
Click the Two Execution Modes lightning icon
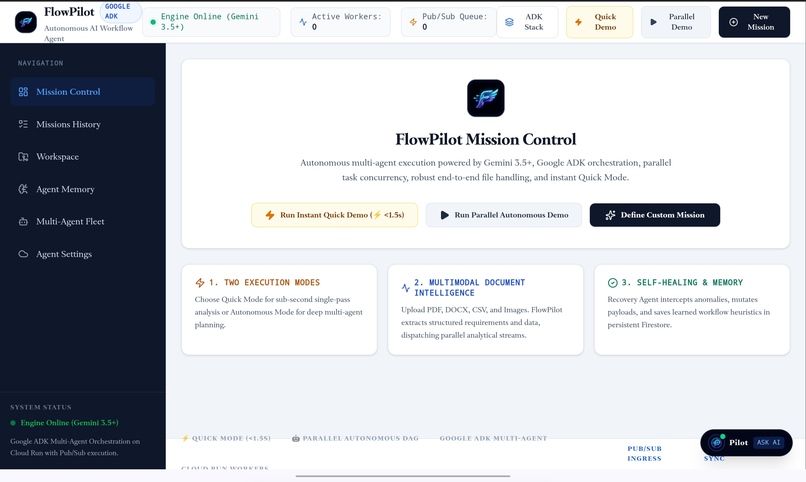tap(200, 282)
